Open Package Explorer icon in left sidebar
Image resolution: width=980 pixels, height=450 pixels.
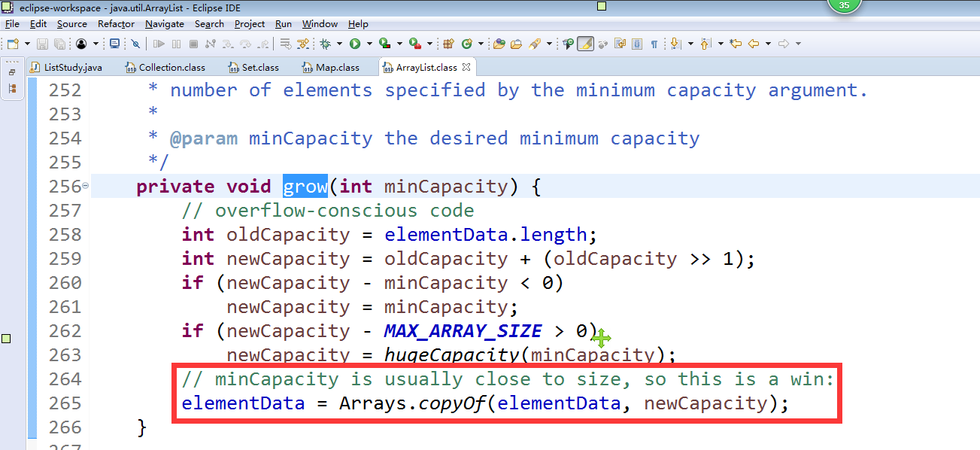[12, 89]
